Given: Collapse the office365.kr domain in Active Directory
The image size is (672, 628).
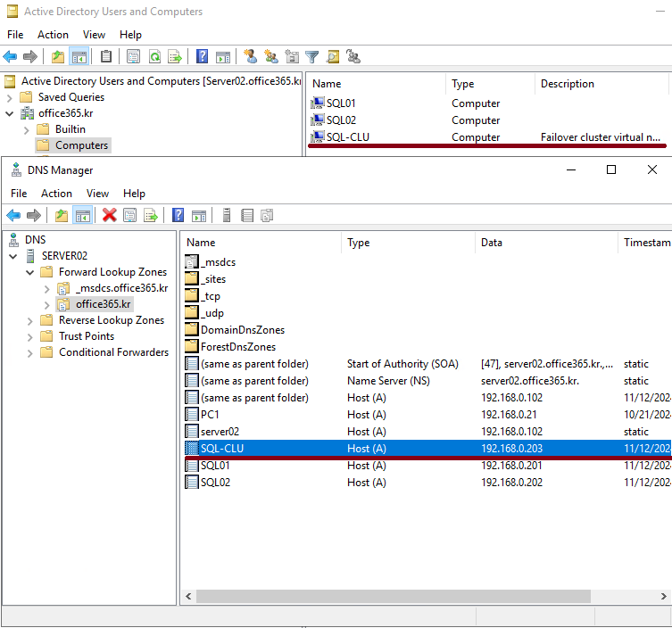Looking at the screenshot, I should (10, 113).
